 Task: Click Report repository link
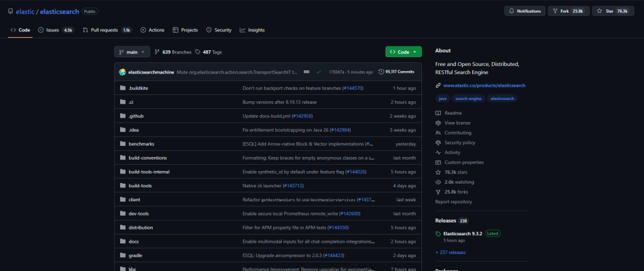coord(453,202)
